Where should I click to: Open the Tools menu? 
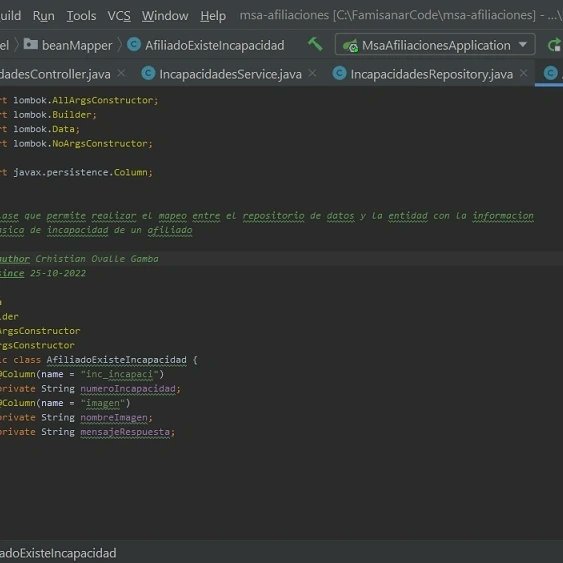(x=81, y=16)
